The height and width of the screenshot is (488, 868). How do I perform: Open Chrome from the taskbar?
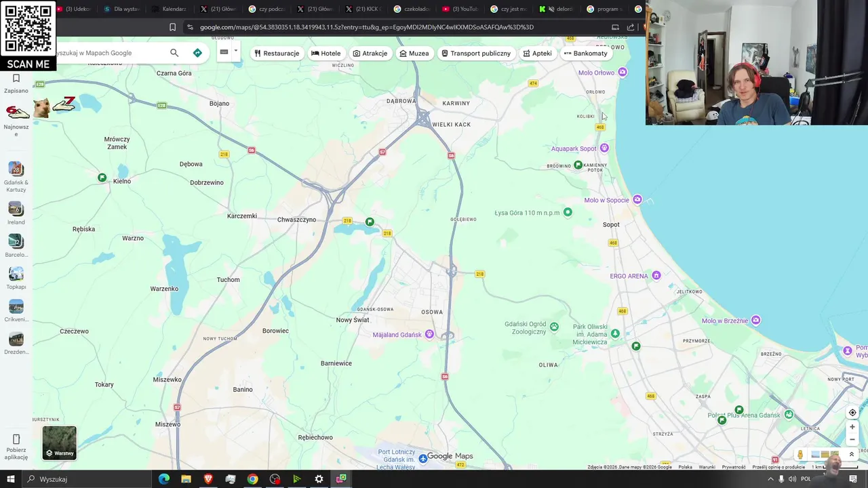click(252, 479)
